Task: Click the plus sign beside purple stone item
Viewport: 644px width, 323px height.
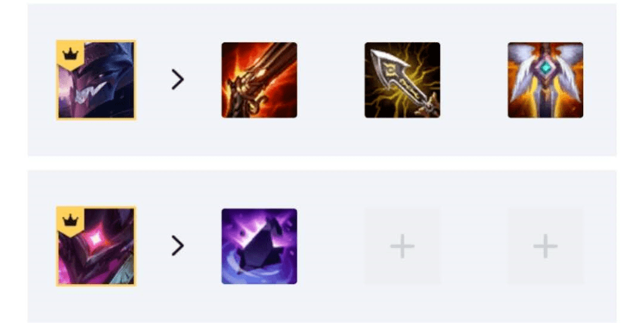Action: click(402, 246)
